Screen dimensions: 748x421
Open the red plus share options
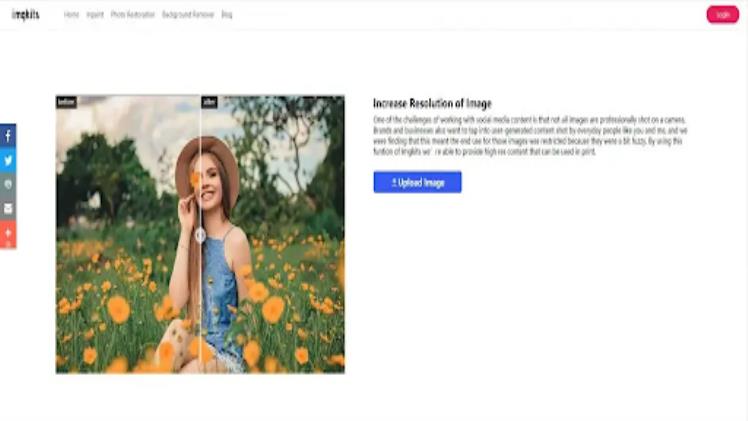click(8, 234)
